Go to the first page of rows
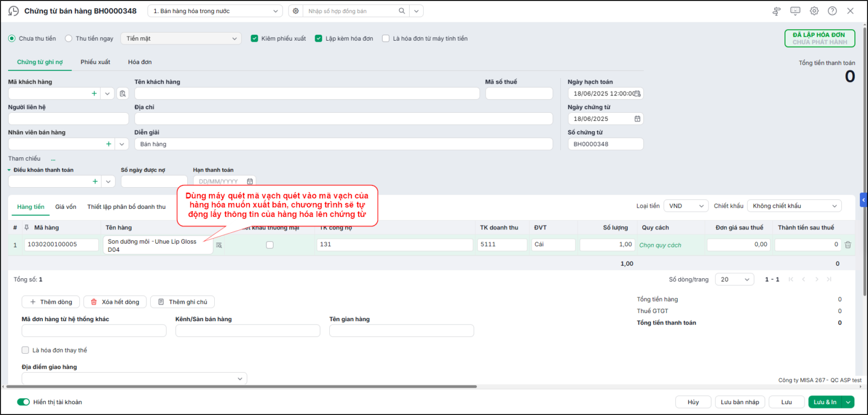 (x=791, y=279)
